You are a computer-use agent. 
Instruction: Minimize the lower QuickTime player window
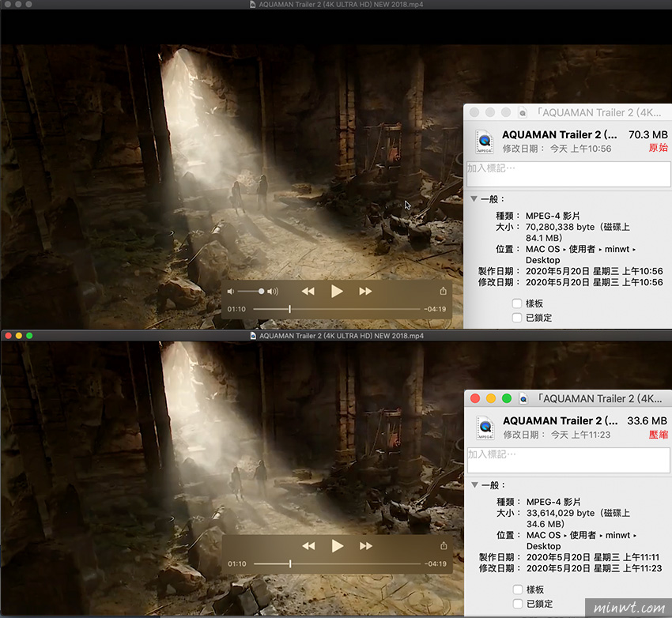tap(18, 335)
